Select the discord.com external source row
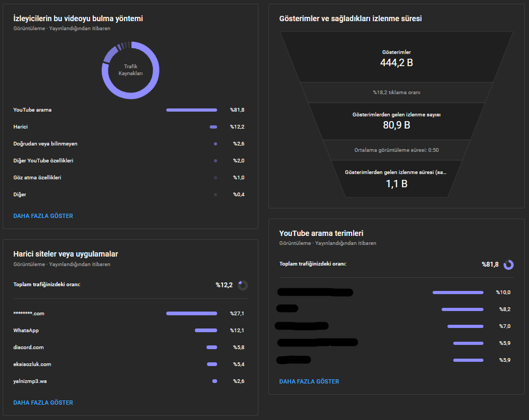 (129, 347)
